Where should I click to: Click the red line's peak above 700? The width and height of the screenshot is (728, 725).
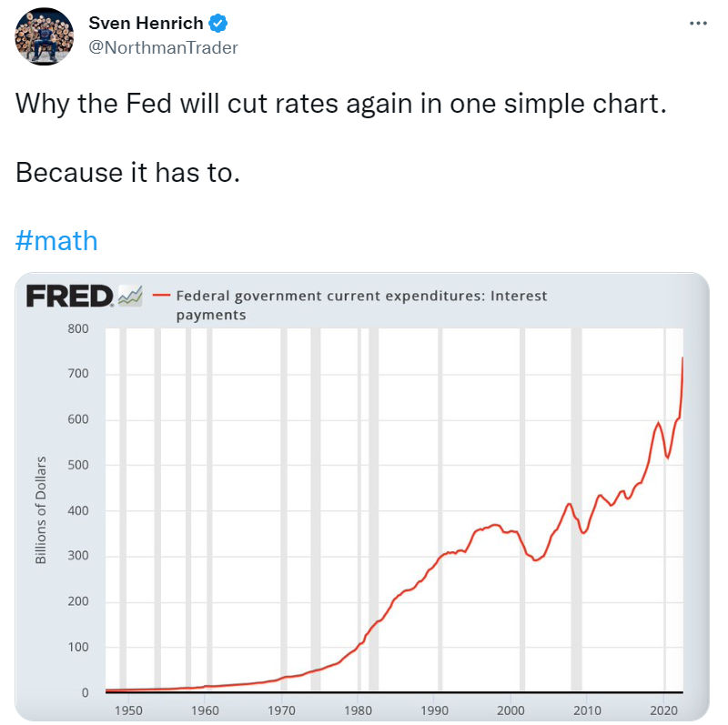[682, 358]
